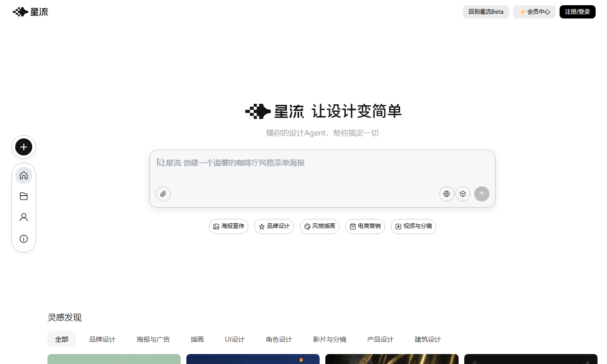
Task: Select the 电商营销 chip
Action: point(365,227)
